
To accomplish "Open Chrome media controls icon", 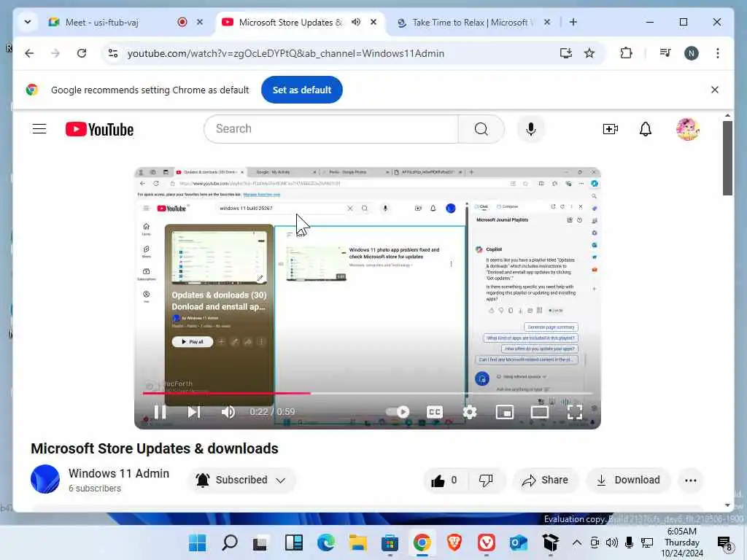I will coord(665,53).
